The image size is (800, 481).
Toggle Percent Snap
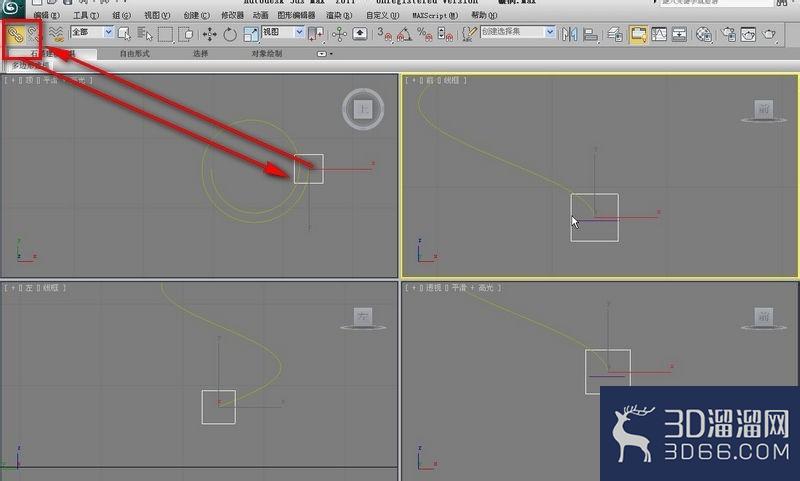click(424, 35)
